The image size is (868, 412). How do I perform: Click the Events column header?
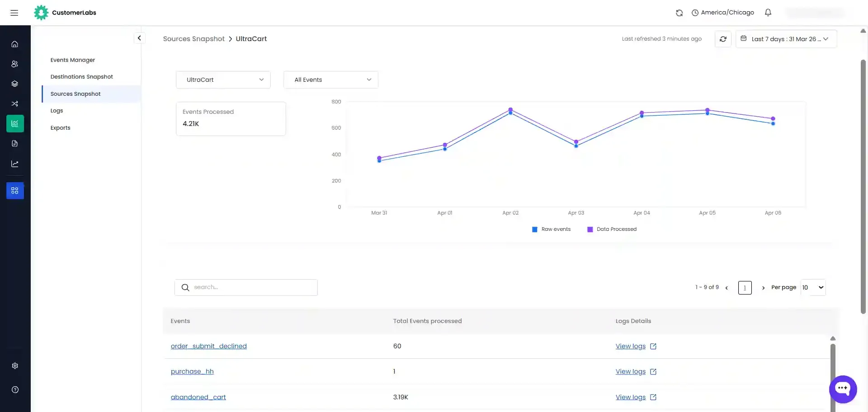pos(180,321)
